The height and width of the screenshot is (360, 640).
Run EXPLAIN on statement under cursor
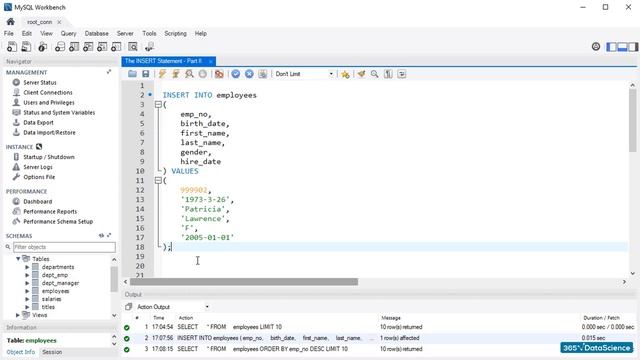pos(189,74)
